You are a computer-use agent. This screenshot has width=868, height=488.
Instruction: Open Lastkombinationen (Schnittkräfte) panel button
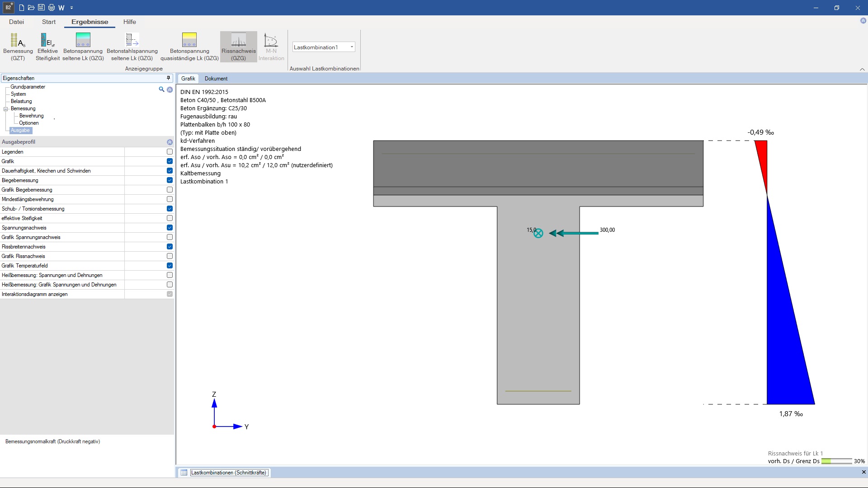[228, 473]
